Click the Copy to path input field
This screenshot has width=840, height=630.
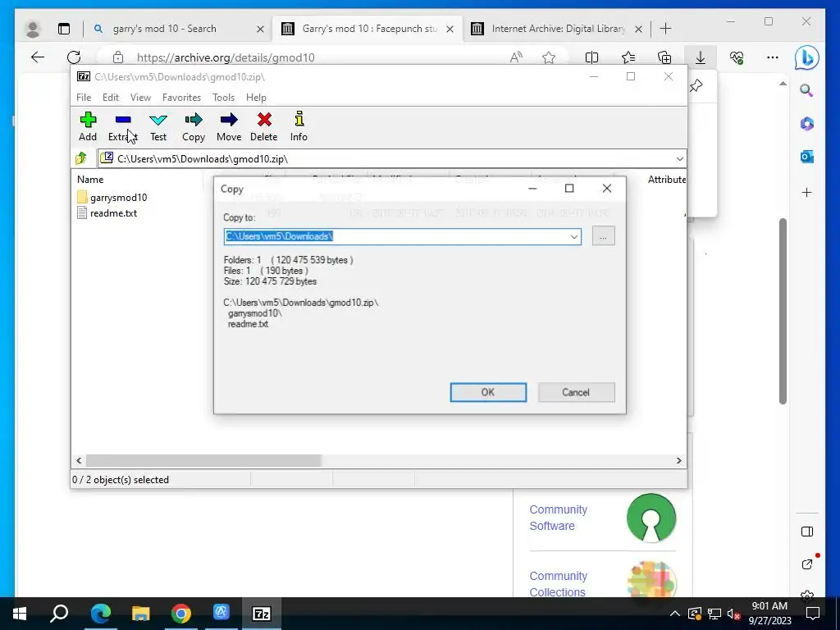[x=396, y=236]
